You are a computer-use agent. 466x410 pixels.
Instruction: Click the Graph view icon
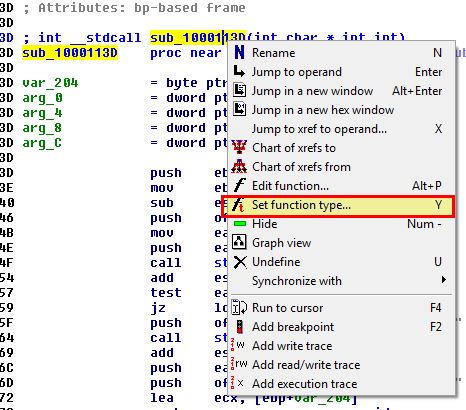click(x=239, y=242)
